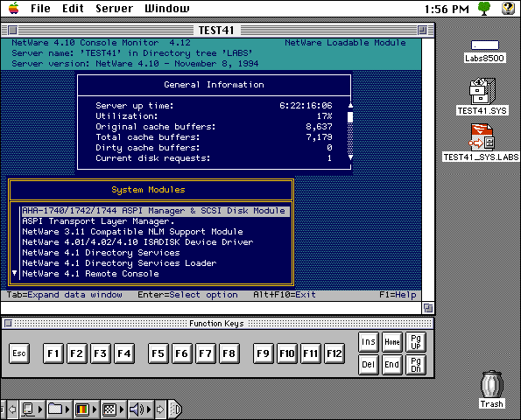Open the monitor resolution module's popup arrow

tap(40, 409)
